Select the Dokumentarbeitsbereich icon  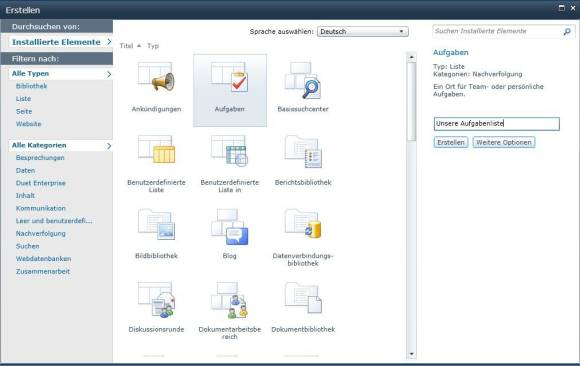tap(229, 300)
